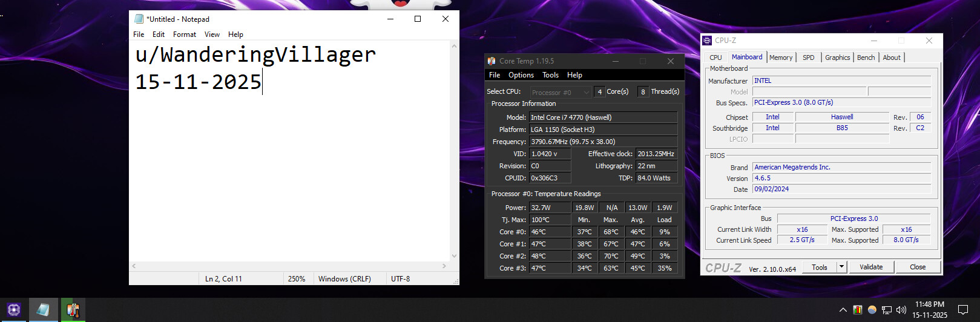Open the Windows notification center icon
Image resolution: width=980 pixels, height=322 pixels.
tap(963, 310)
